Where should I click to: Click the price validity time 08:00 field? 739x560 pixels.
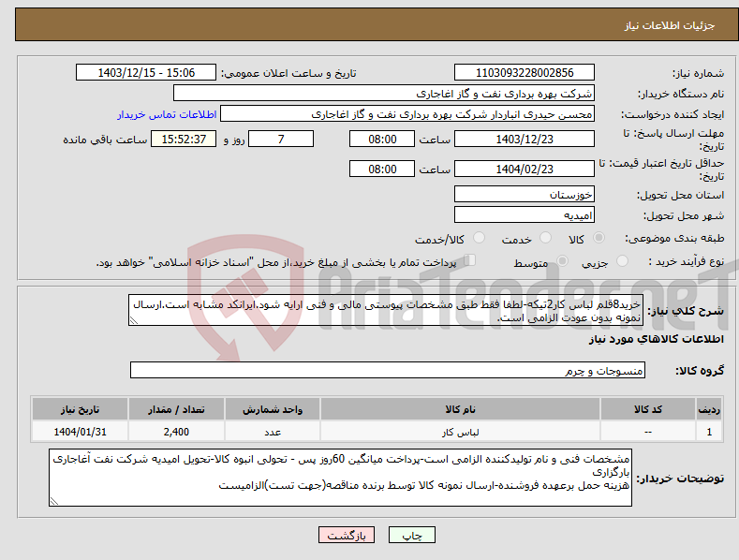(x=382, y=169)
